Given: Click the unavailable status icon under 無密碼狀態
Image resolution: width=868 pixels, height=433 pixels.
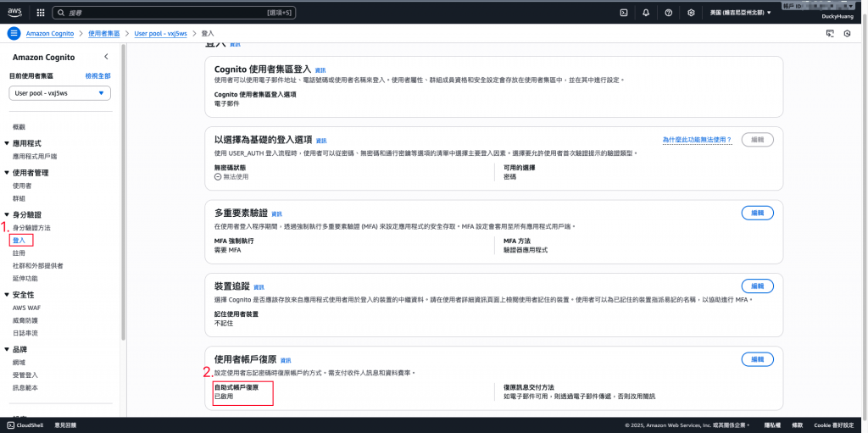Looking at the screenshot, I should click(x=218, y=176).
